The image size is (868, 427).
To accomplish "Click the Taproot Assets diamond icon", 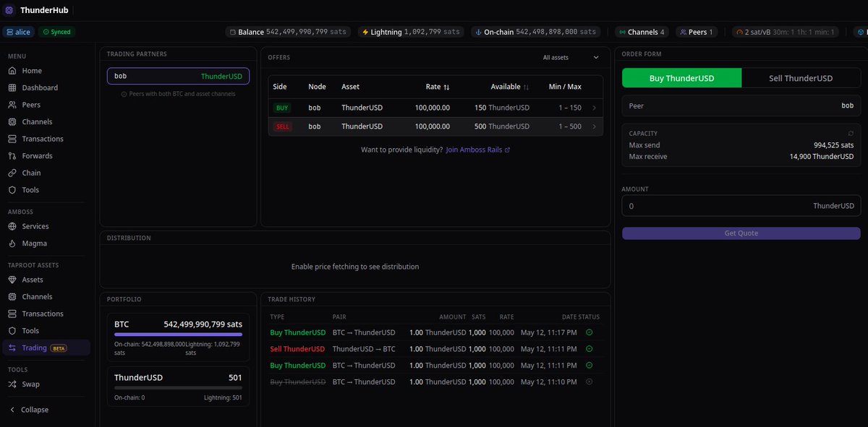I will (12, 280).
